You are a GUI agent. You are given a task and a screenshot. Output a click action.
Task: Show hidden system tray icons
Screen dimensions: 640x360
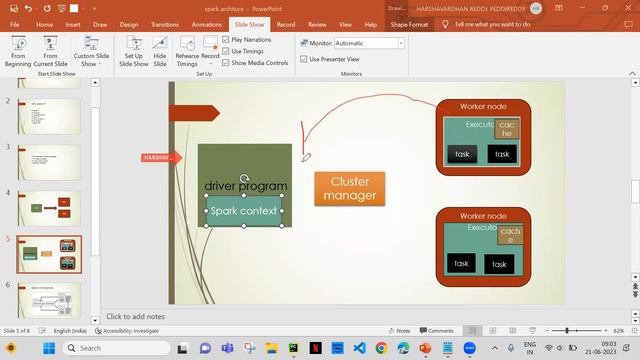click(x=495, y=348)
